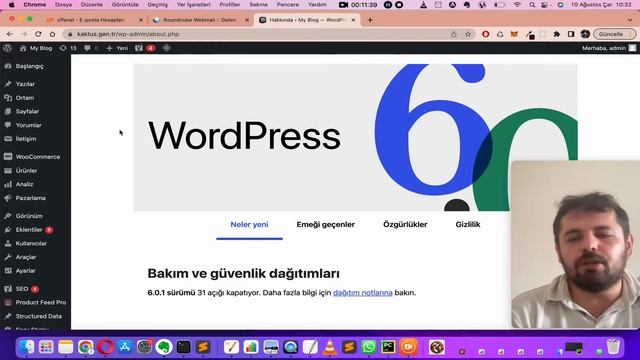Open Yazılar posts menu

click(x=25, y=84)
